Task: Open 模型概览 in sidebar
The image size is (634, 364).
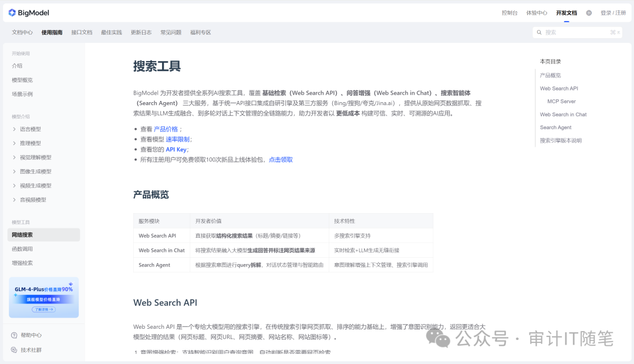Action: pos(22,80)
